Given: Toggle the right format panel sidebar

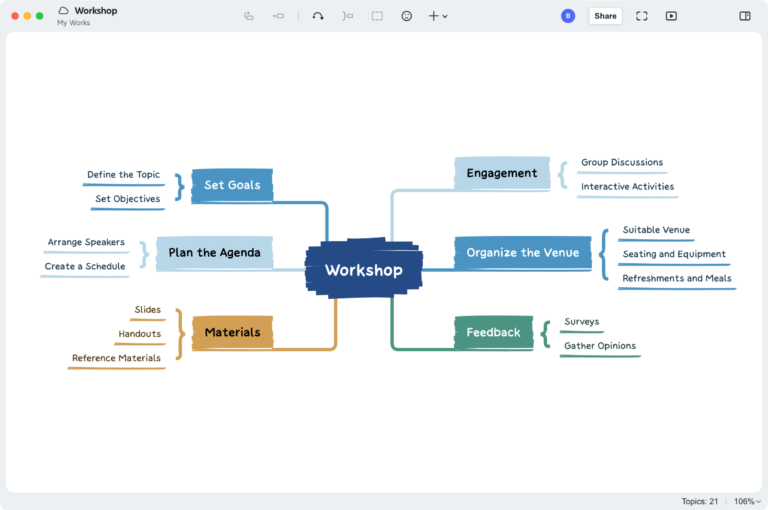Looking at the screenshot, I should pos(745,16).
